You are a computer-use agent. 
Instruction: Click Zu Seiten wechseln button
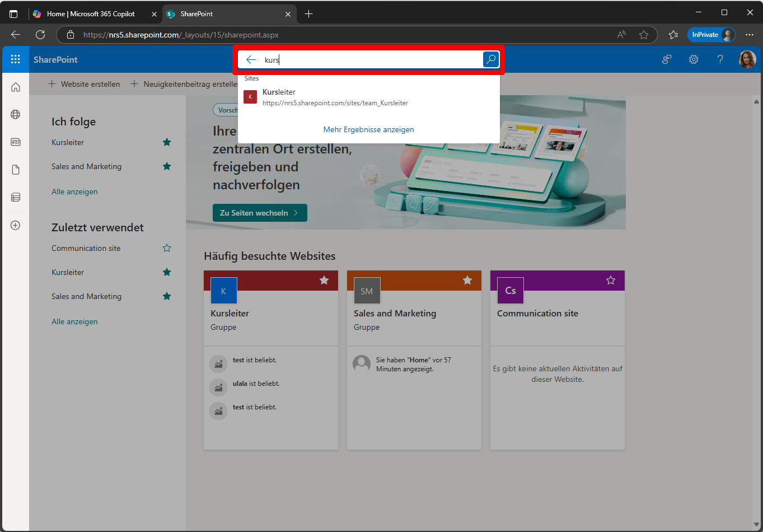[260, 213]
